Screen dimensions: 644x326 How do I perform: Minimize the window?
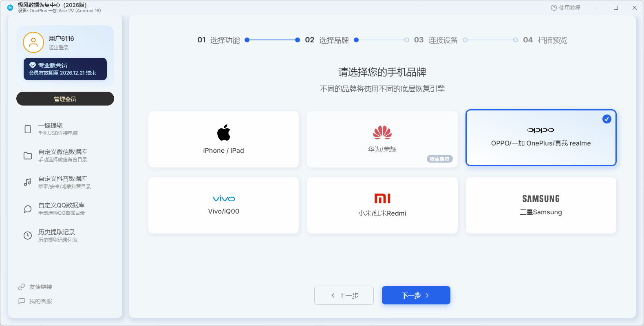click(x=597, y=8)
